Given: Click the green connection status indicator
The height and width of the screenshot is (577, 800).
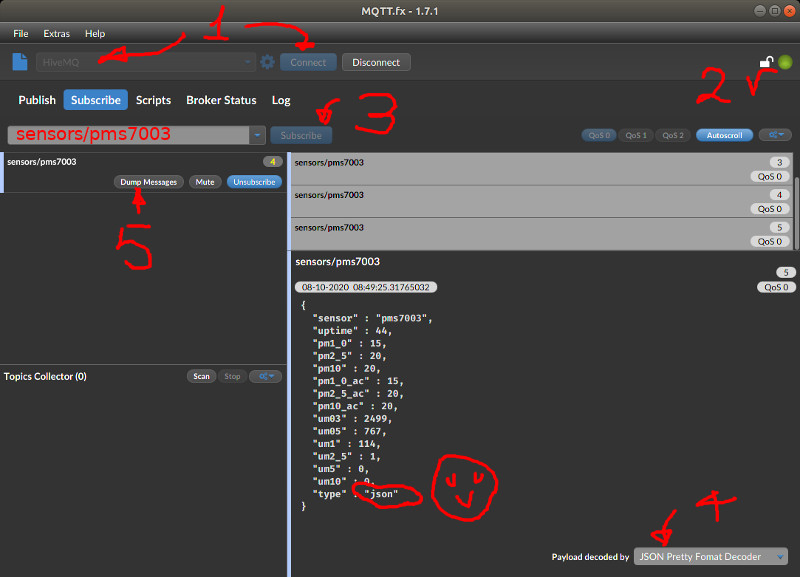Looking at the screenshot, I should [x=785, y=62].
